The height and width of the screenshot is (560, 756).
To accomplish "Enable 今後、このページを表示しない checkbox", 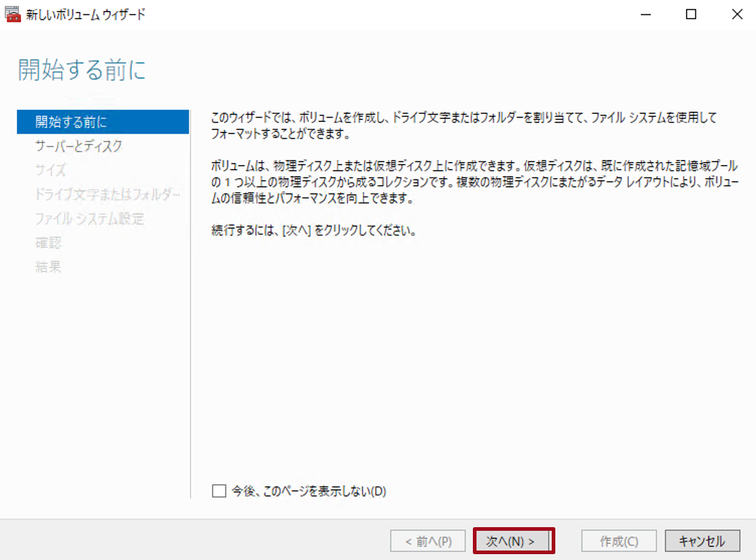I will [218, 491].
